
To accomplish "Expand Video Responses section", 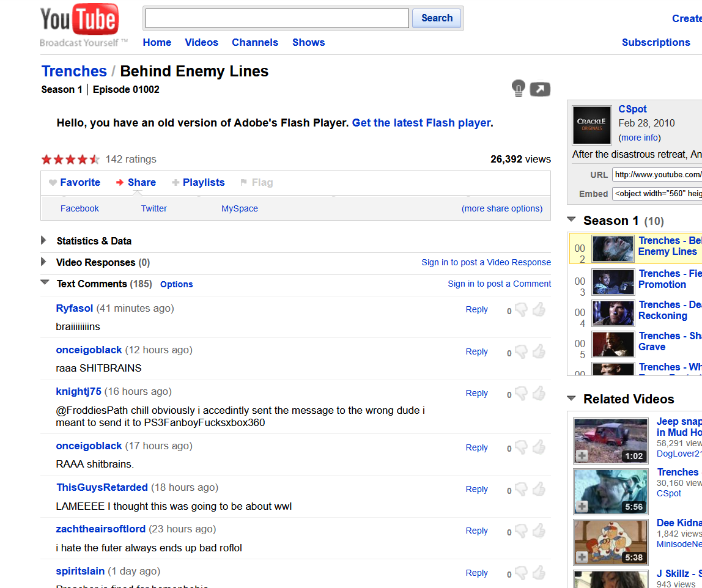I will 43,262.
